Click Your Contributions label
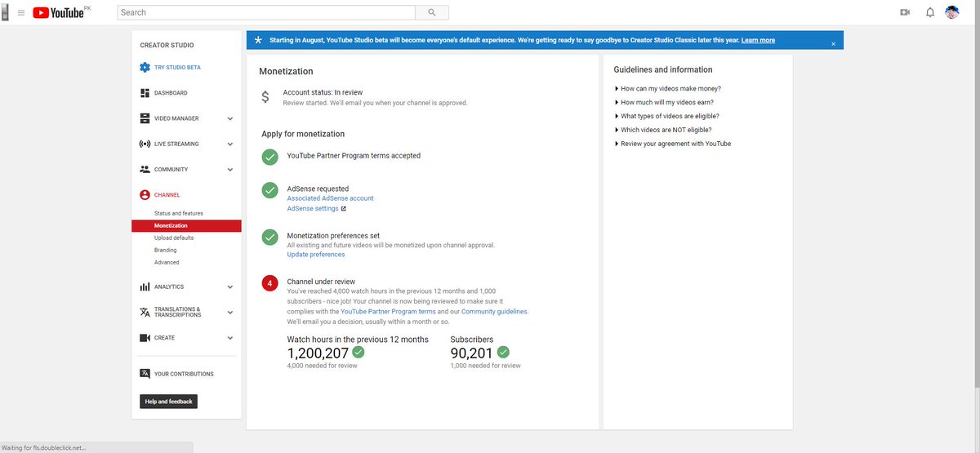Viewport: 980px width, 453px height. 184,374
